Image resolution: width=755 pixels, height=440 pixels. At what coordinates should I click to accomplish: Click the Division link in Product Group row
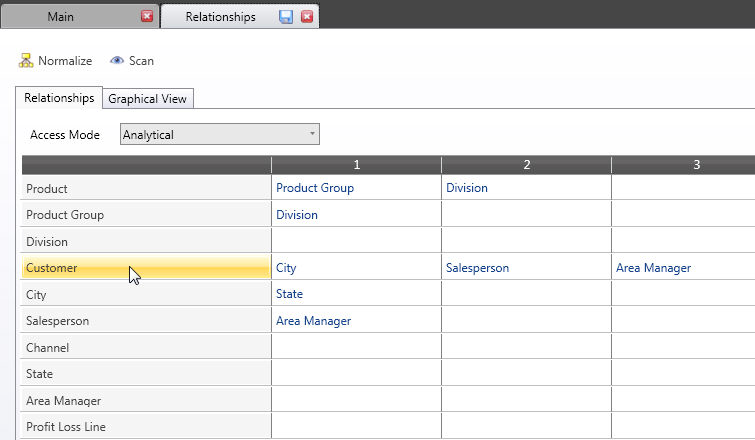coord(297,215)
